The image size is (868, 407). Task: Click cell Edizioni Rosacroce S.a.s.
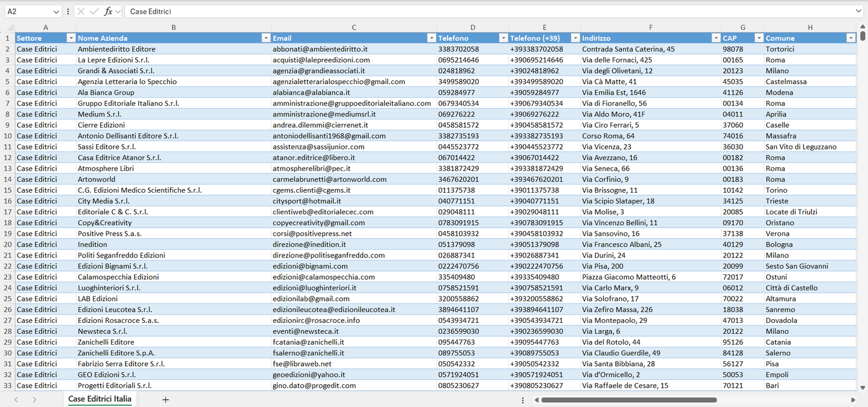174,320
